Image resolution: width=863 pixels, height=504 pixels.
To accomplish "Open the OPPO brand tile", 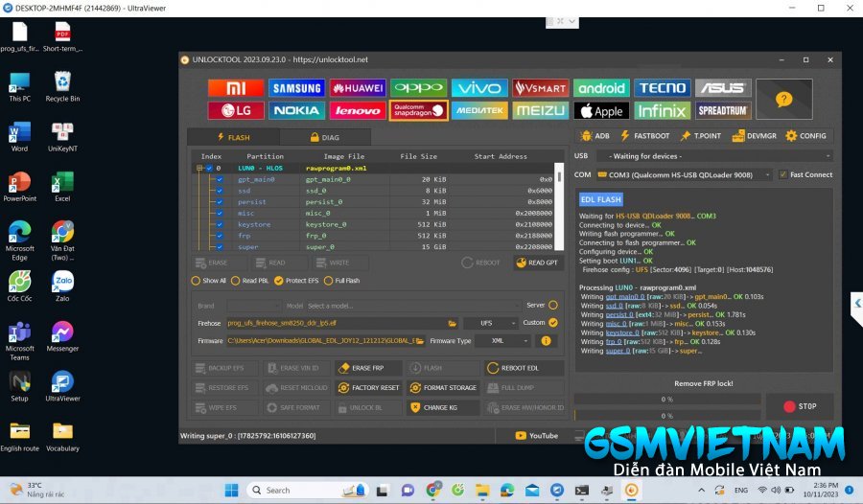I will click(418, 88).
